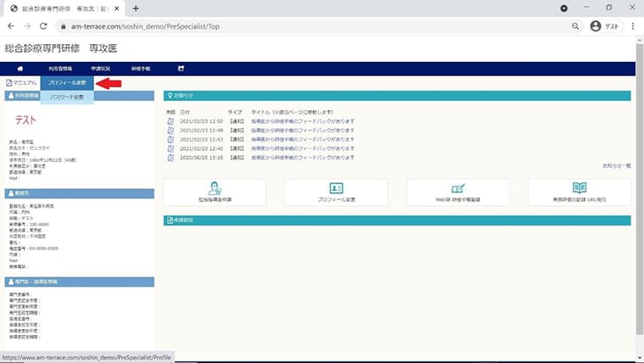Select パスワード変更 in dropdown menu
The width and height of the screenshot is (644, 363).
coord(67,97)
